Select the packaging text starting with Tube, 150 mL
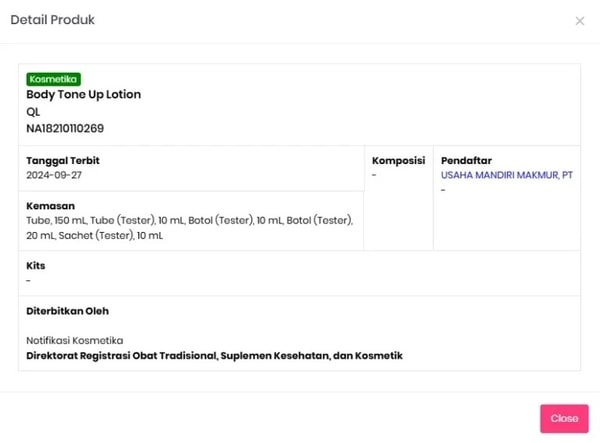Screen dimensions: 600x443 pyautogui.click(x=188, y=220)
